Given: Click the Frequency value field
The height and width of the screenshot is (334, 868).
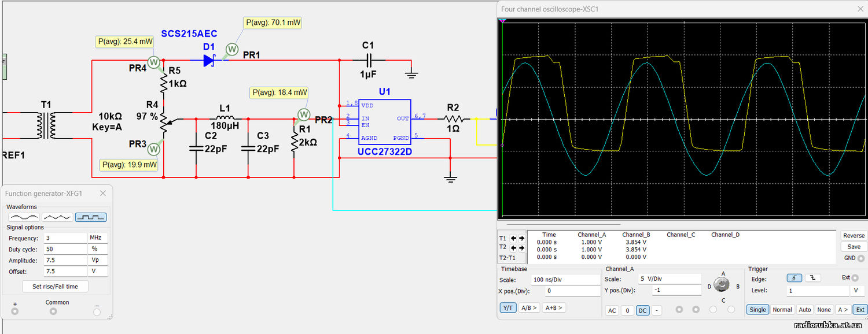Looking at the screenshot, I should coord(65,238).
